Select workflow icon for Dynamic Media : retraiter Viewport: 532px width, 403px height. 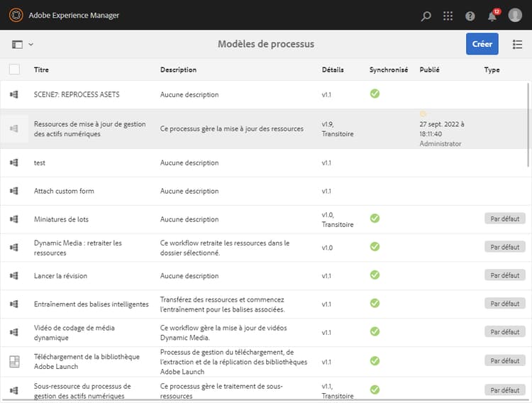coord(14,247)
